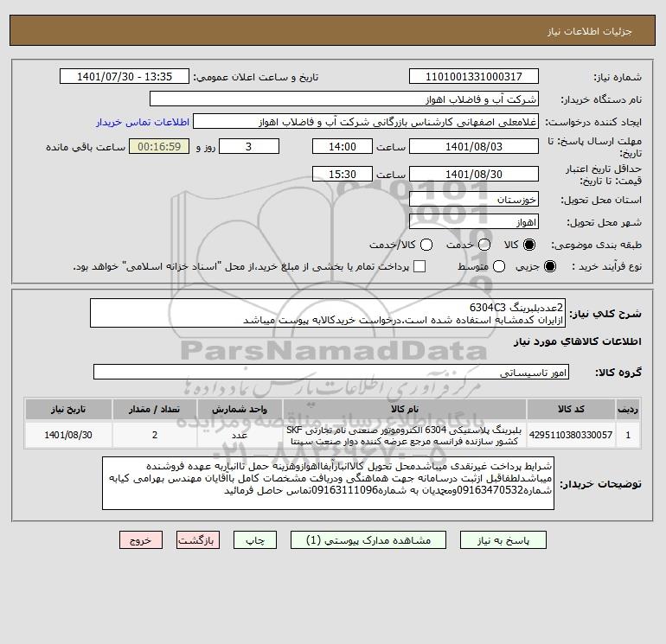Image resolution: width=666 pixels, height=644 pixels.
Task: Click the تاریخ نیاز column header
Action: (68, 410)
